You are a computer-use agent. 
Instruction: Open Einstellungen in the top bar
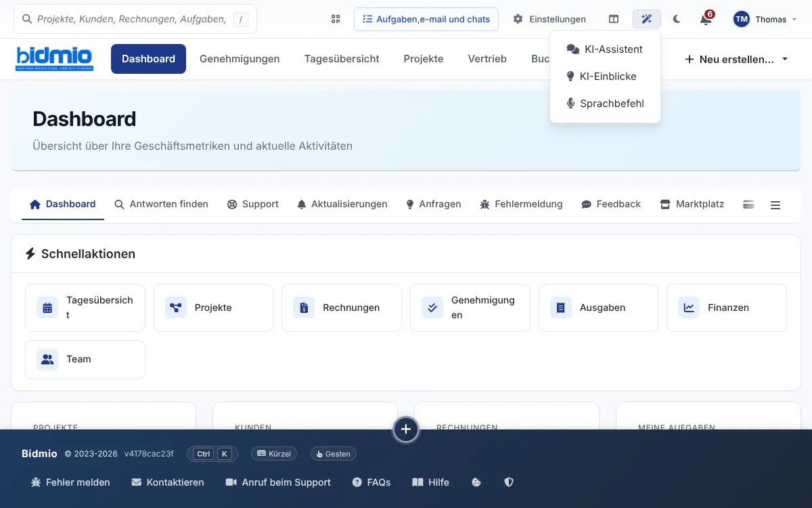point(549,19)
